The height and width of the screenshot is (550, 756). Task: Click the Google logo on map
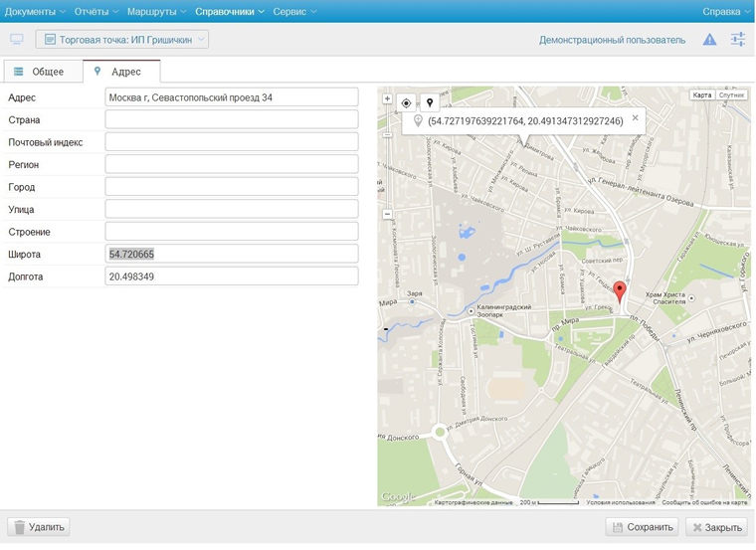click(398, 496)
